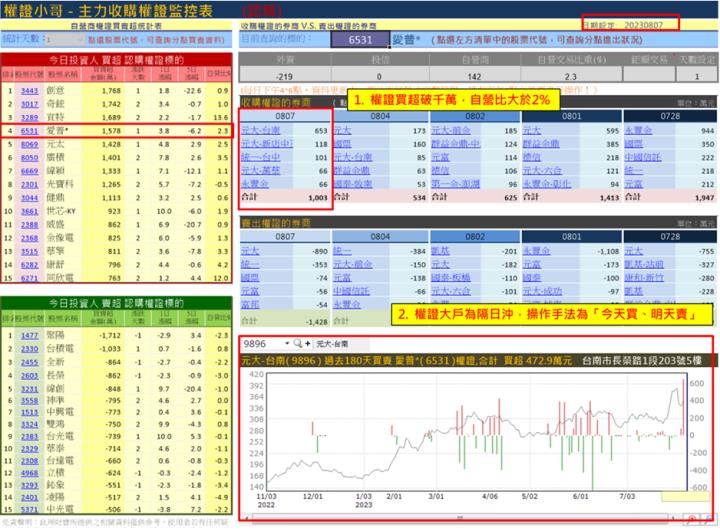This screenshot has height=531, width=720.
Task: Click the red zoom-in icon below the chart
Action: coord(691,519)
